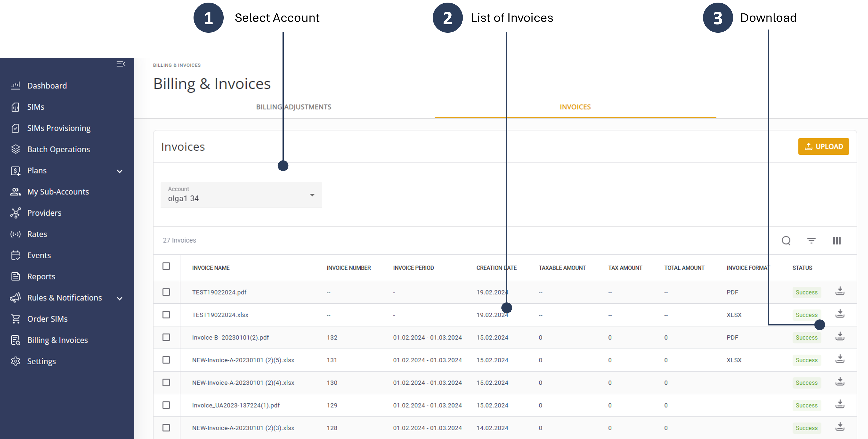Screen dimensions: 868x439
Task: Expand Rules & Notifications menu
Action: [119, 298]
